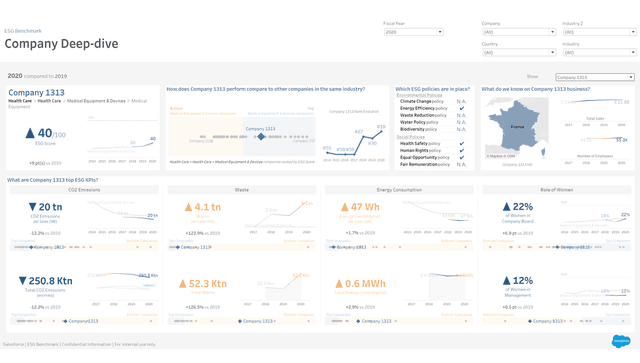Select the Role of Women panel header
The image size is (640, 363).
[x=556, y=190]
